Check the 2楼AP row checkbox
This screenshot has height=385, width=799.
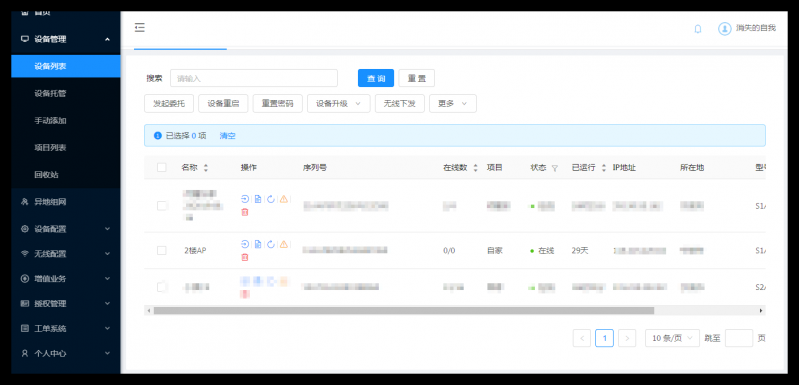162,251
